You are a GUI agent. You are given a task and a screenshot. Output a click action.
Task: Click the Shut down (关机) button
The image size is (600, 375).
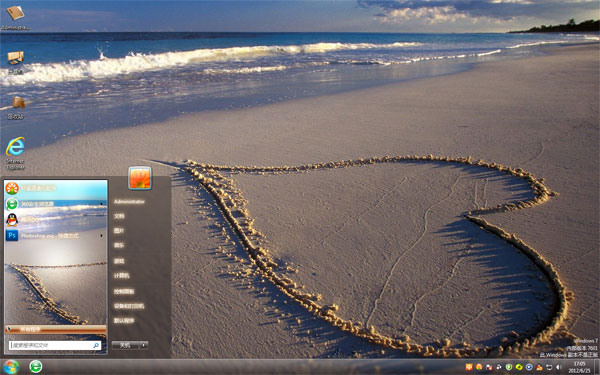click(x=126, y=345)
